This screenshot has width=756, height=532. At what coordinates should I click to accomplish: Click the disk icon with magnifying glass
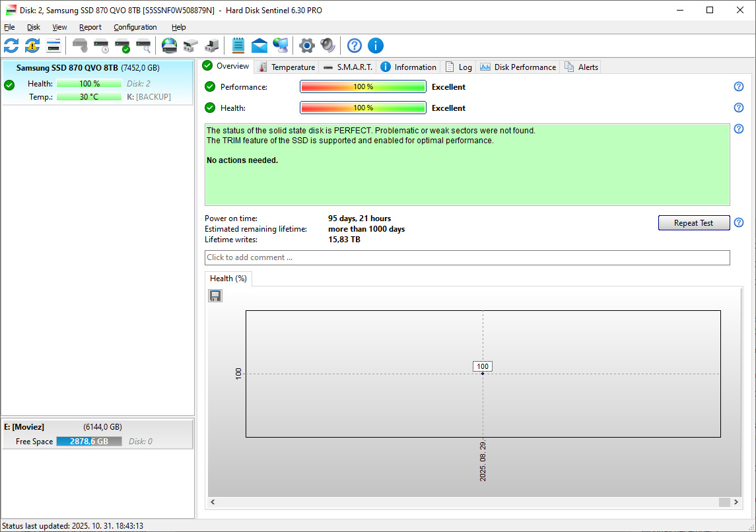[144, 46]
